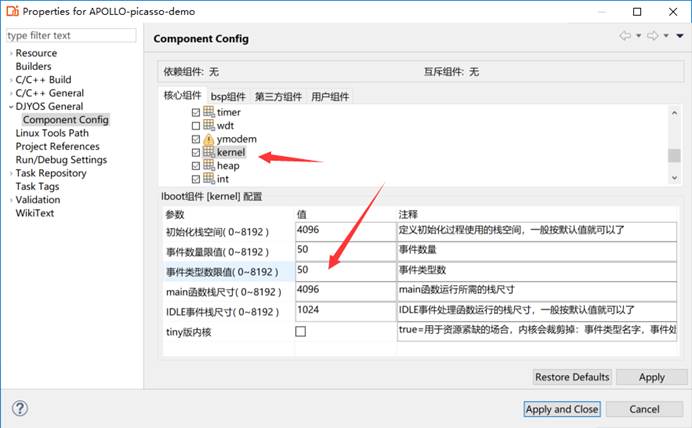Click the back navigation arrow icon

625,36
